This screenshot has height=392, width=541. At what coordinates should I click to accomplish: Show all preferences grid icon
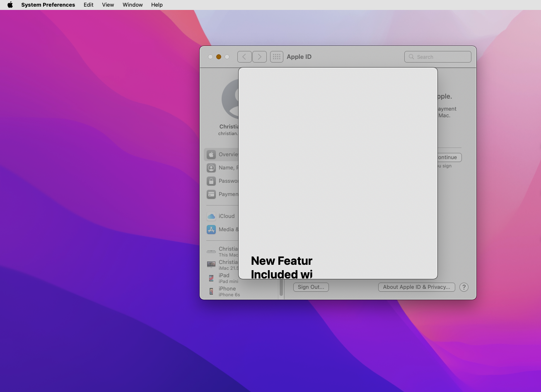click(277, 57)
